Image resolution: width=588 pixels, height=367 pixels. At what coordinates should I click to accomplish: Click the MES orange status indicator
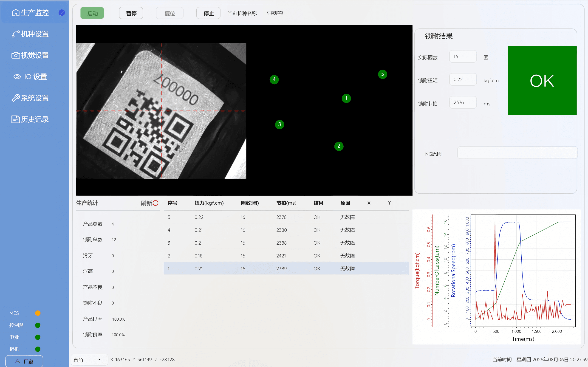38,313
